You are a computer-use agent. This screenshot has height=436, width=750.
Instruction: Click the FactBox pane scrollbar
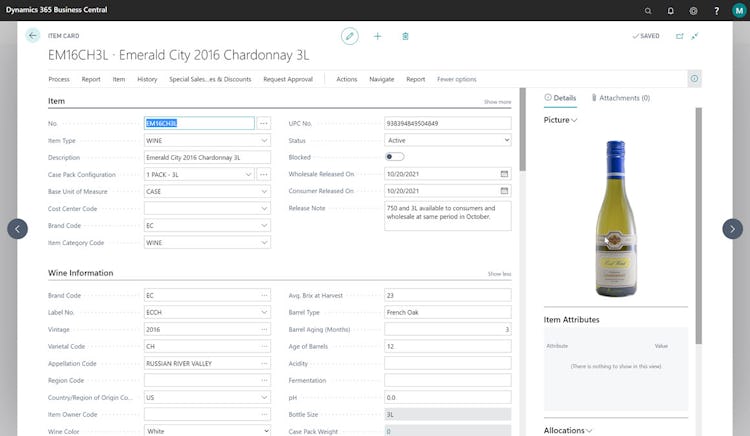(x=699, y=225)
